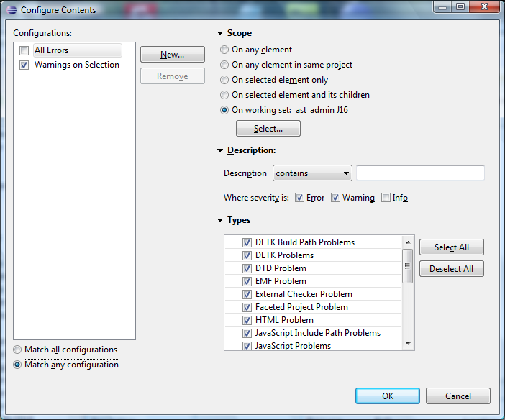Image resolution: width=505 pixels, height=420 pixels.
Task: Open the Description 'contains' dropdown
Action: click(x=312, y=173)
